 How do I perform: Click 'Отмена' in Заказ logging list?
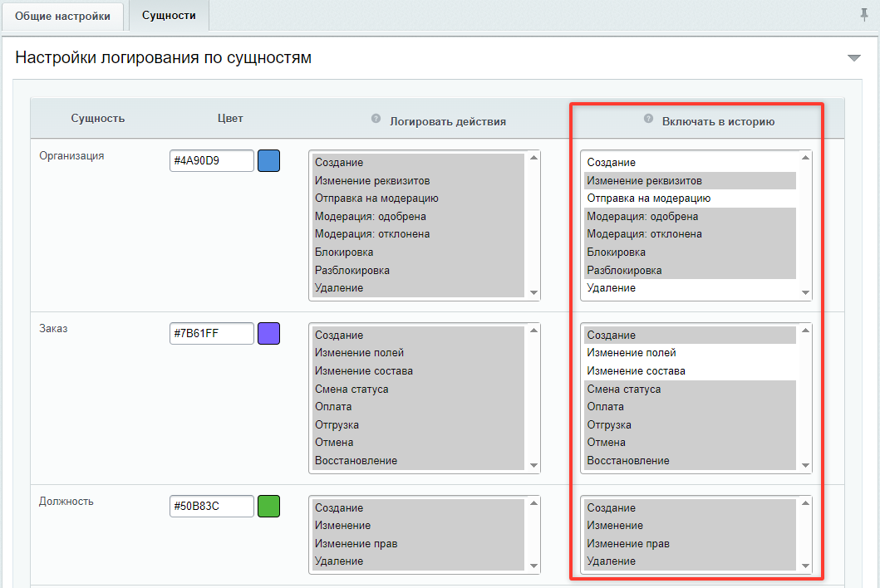(x=418, y=443)
